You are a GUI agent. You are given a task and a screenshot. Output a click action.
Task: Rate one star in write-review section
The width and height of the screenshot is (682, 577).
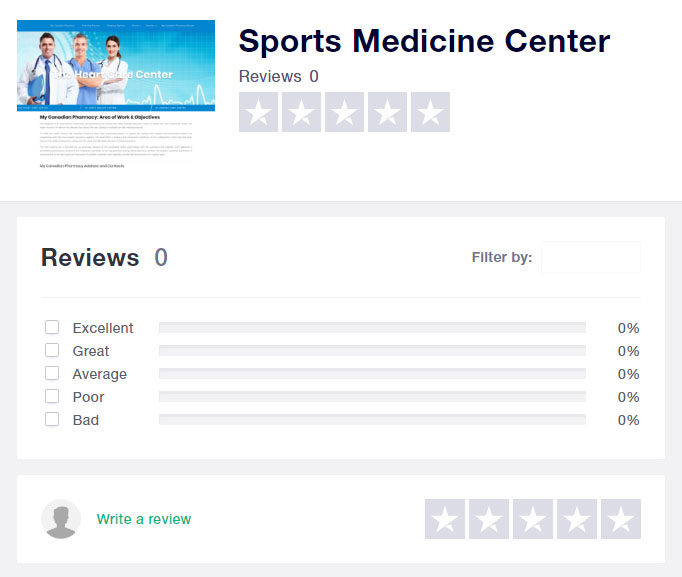coord(445,519)
